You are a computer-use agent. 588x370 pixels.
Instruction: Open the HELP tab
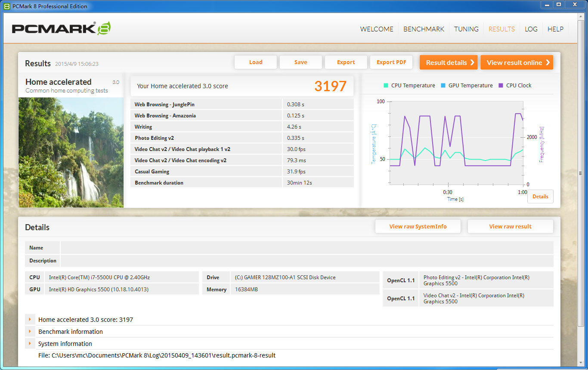[555, 29]
